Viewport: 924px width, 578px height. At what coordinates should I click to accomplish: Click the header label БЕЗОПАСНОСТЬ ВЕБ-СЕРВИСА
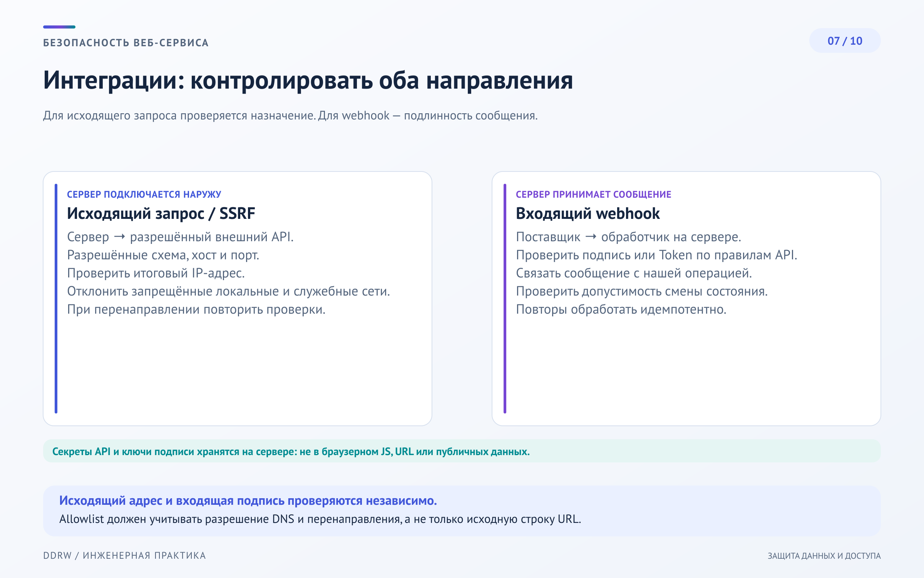point(126,43)
